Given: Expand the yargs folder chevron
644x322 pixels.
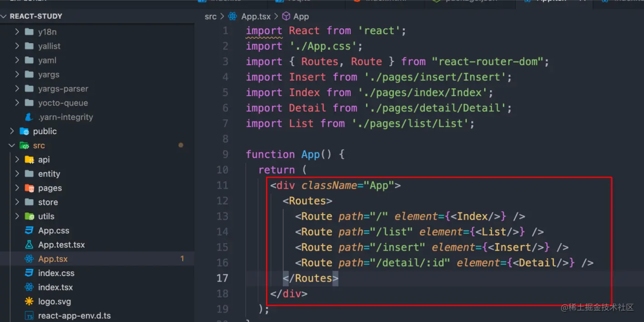Looking at the screenshot, I should tap(17, 75).
